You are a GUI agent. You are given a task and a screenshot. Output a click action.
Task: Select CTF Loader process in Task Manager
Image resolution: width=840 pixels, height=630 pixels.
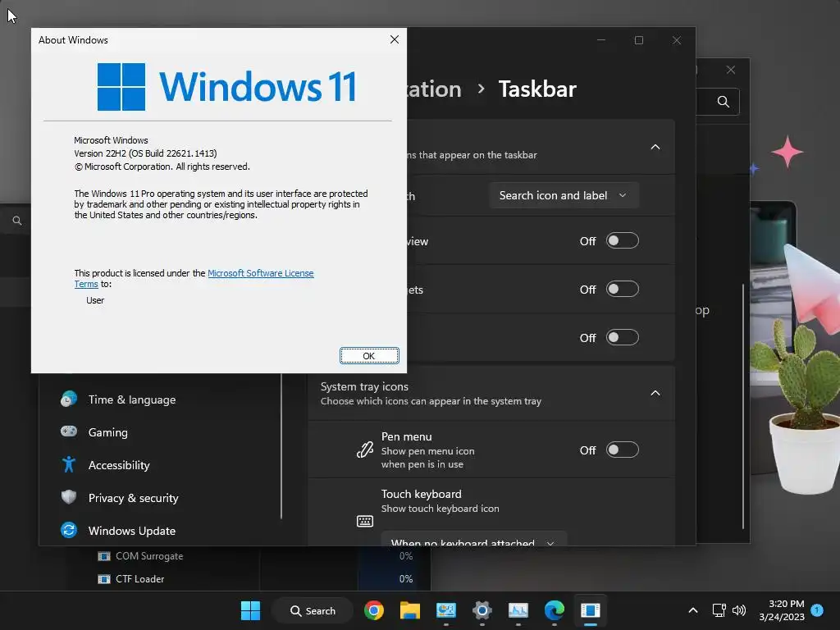(139, 579)
